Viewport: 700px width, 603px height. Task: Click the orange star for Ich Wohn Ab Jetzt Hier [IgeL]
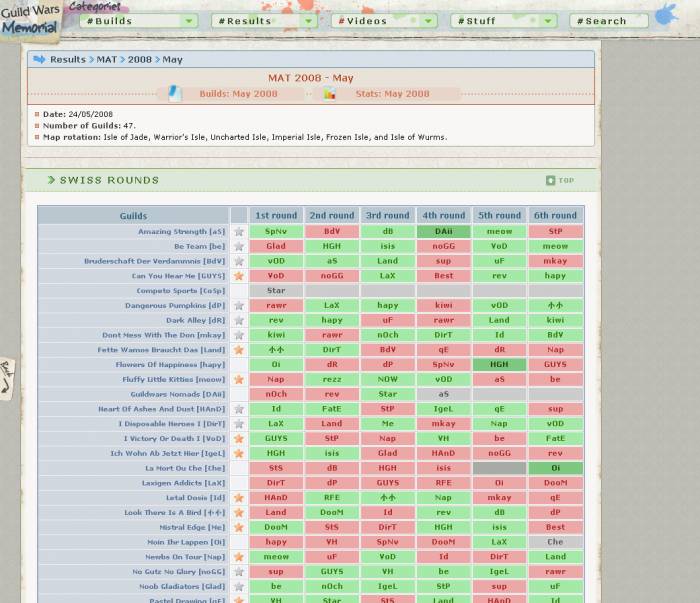[x=239, y=453]
